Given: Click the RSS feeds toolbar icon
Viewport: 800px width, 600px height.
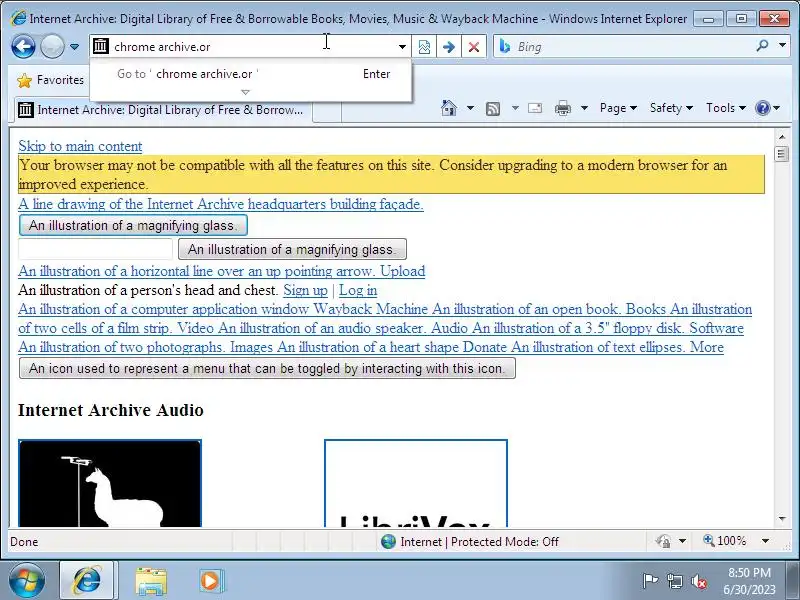Looking at the screenshot, I should 493,108.
